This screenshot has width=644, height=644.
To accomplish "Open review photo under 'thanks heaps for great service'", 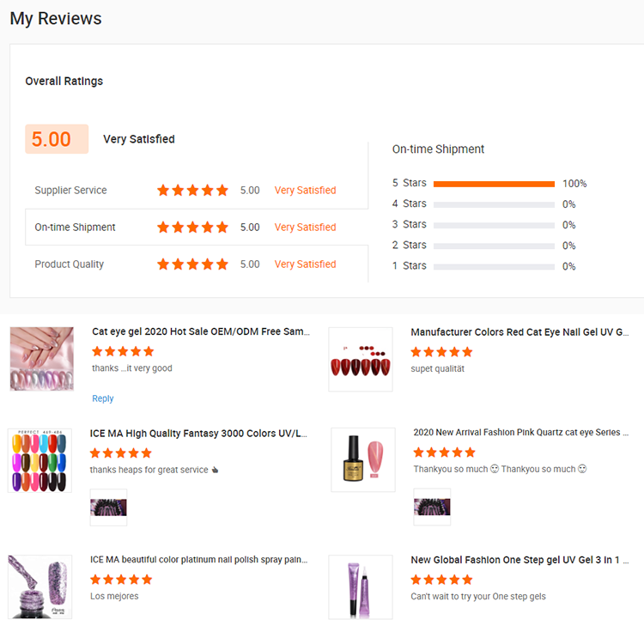I will point(108,507).
